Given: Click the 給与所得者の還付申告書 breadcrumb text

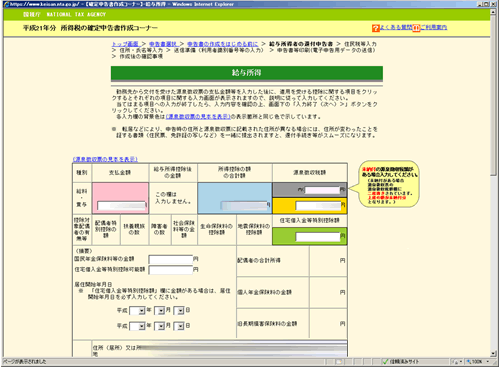Looking at the screenshot, I should click(301, 44).
